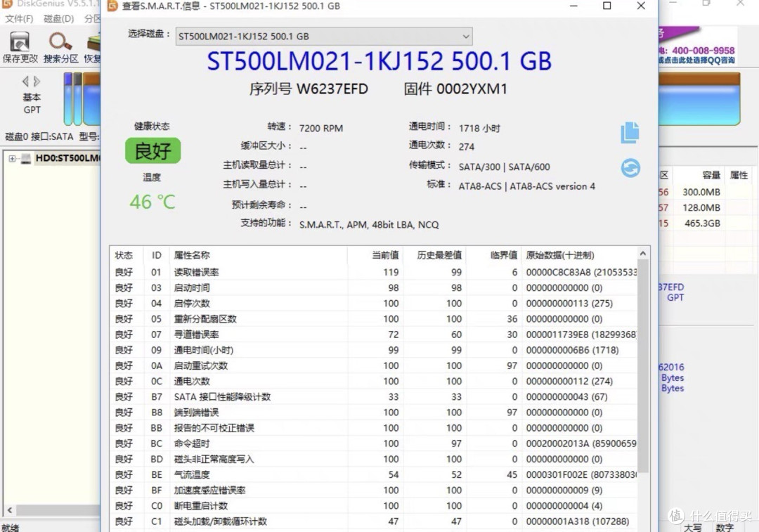Select the 启动重试次数 attribute row
Screen dimensions: 759x532
pyautogui.click(x=374, y=365)
